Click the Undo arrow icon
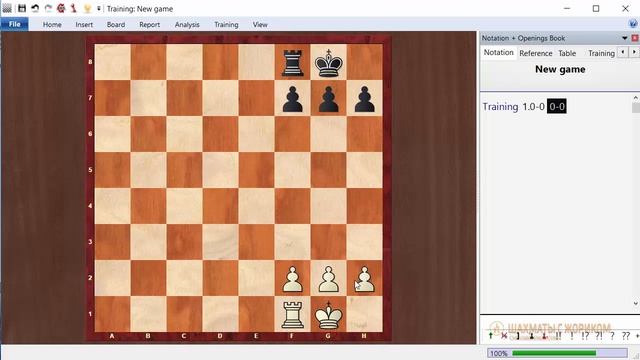The height and width of the screenshot is (360, 640). [x=35, y=8]
